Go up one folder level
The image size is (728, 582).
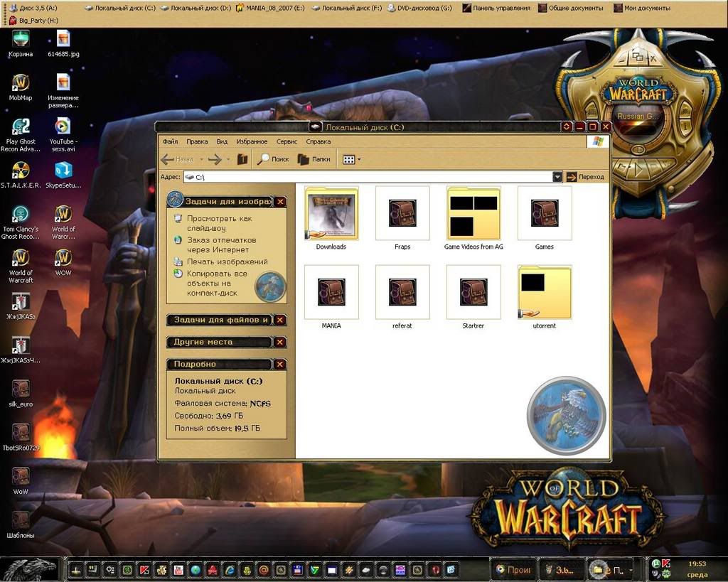(242, 159)
